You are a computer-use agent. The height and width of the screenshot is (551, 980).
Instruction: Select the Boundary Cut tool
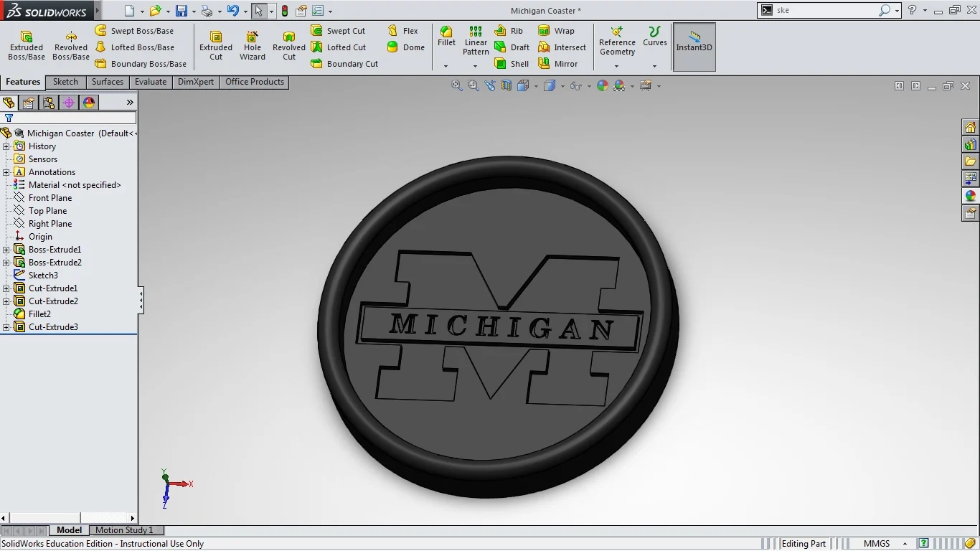tap(344, 64)
